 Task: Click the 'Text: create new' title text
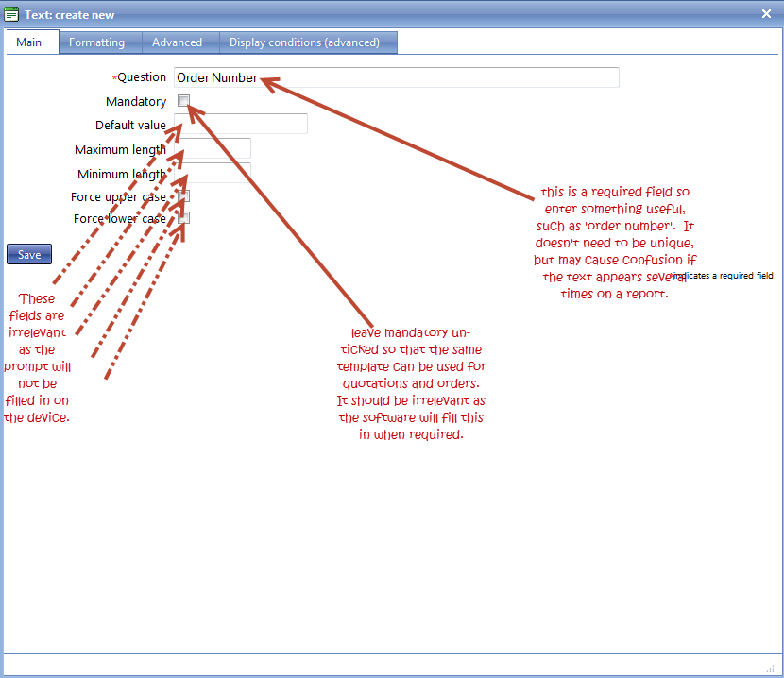(x=70, y=14)
